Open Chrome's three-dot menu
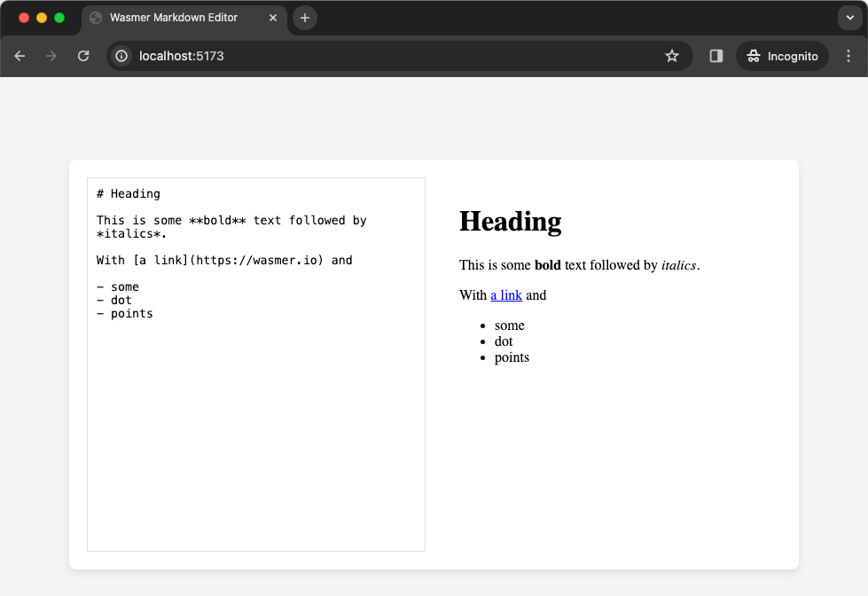Screen dimensions: 868x596 click(848, 55)
